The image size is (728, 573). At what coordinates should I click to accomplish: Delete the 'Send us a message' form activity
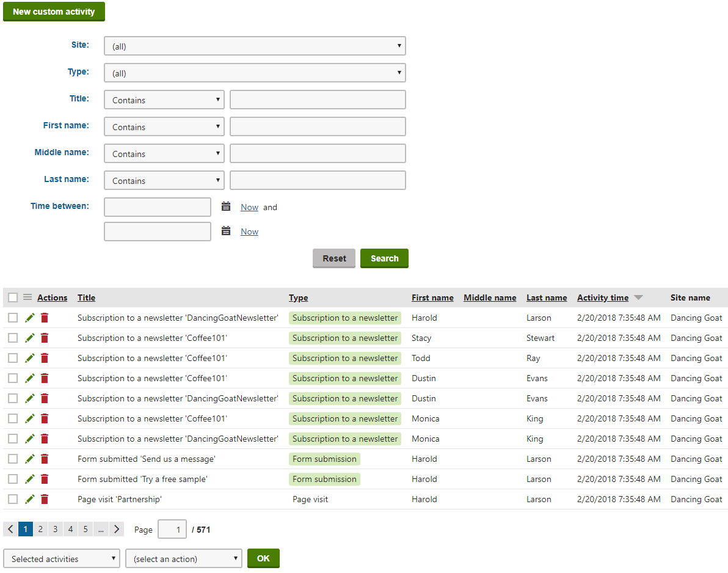(x=45, y=459)
